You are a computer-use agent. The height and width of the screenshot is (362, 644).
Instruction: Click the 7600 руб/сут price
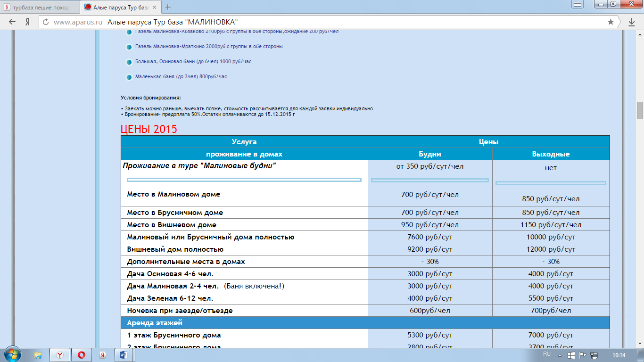tap(430, 237)
